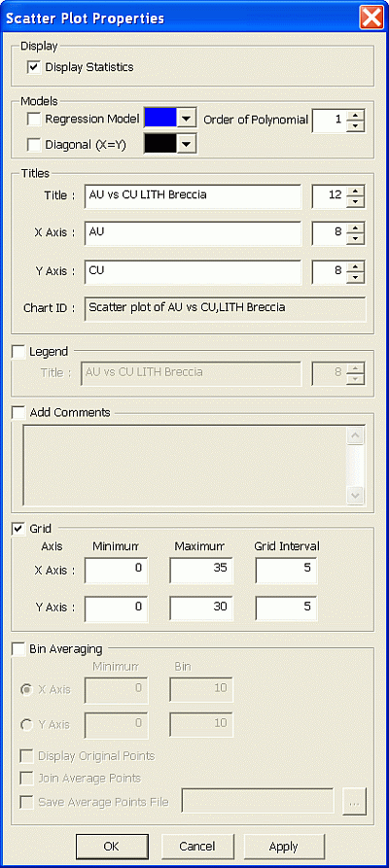This screenshot has width=389, height=868.
Task: Open the Regression Model color dropdown
Action: coord(188,118)
